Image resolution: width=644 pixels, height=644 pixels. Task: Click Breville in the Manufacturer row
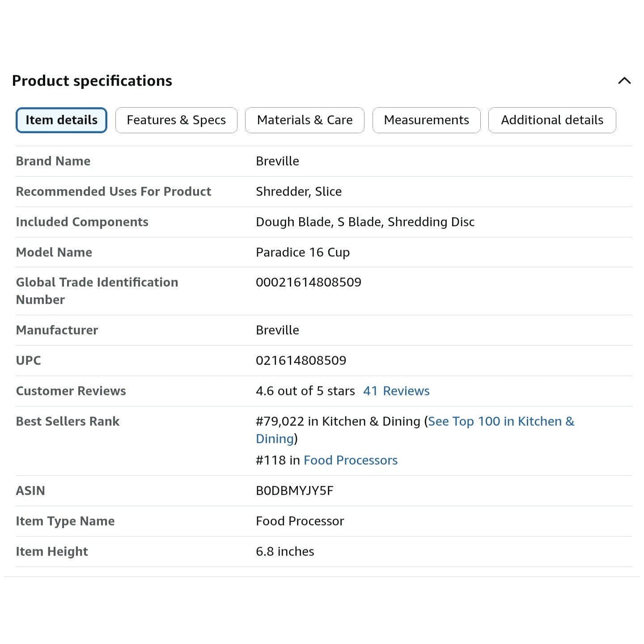click(277, 330)
